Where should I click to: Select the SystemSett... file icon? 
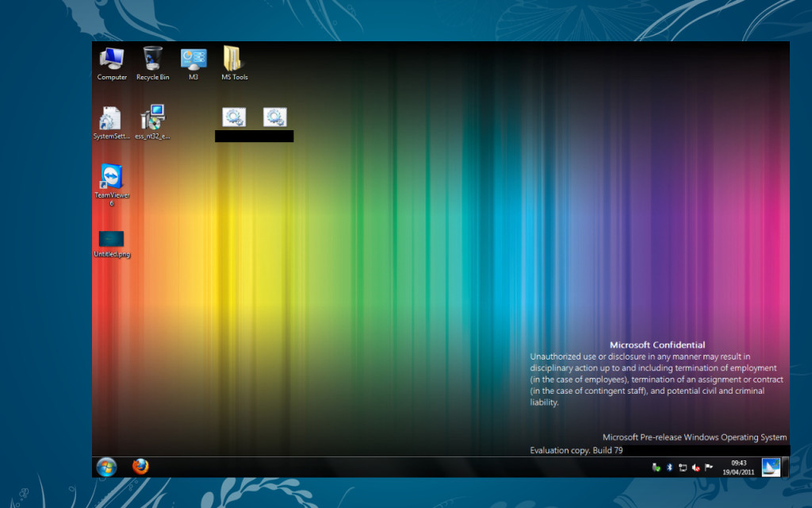[111, 123]
